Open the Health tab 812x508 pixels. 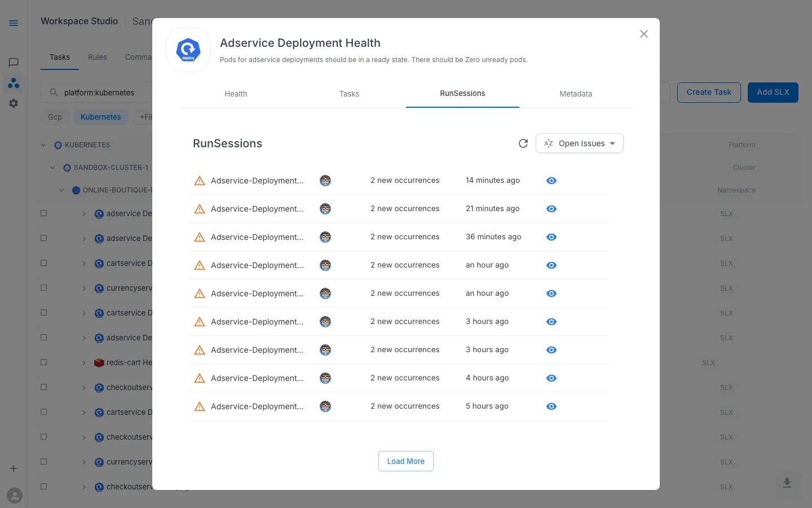[x=236, y=94]
